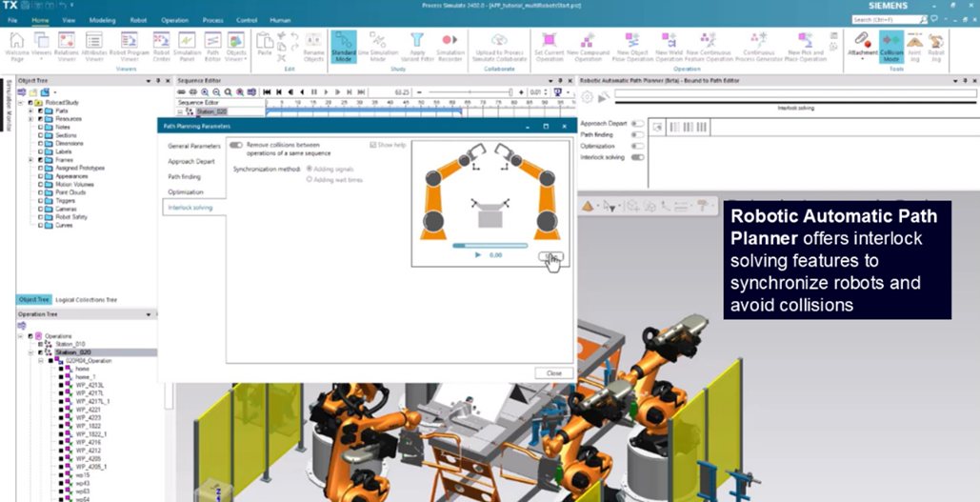Toggle Interlock solving switch in Path Planner
This screenshot has width=980, height=502.
point(637,157)
